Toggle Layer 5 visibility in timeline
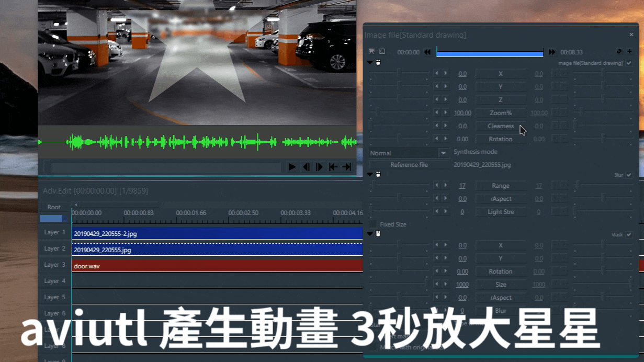Viewport: 644px width, 362px height. coord(54,297)
